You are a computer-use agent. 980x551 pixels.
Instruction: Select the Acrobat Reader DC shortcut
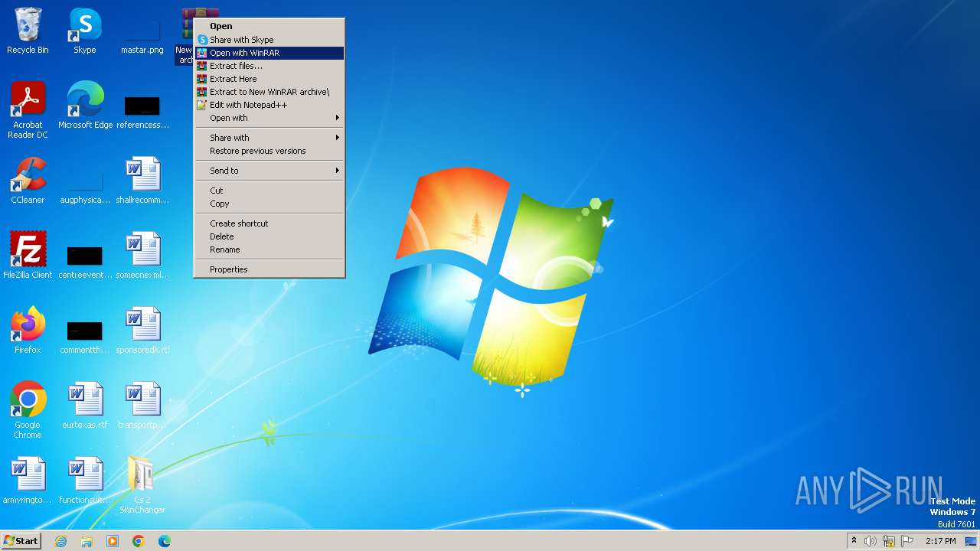[x=28, y=110]
